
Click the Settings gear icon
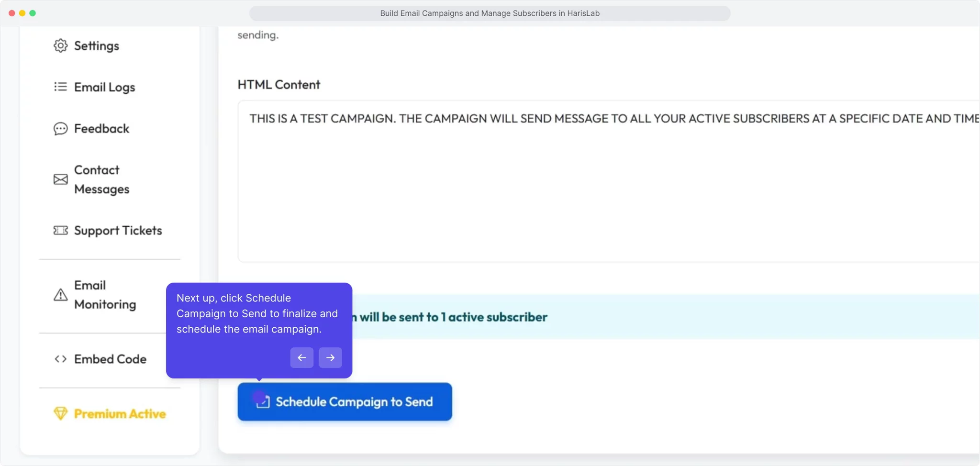[x=60, y=45]
